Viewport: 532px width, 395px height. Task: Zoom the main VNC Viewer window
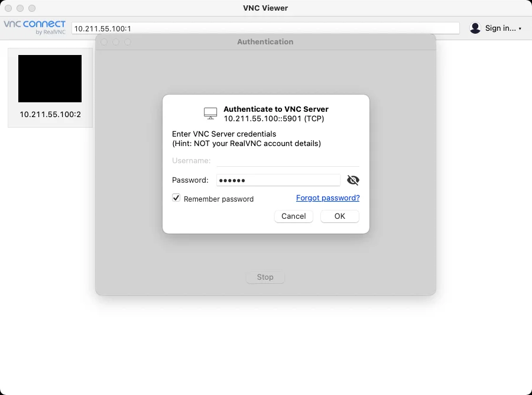(x=31, y=8)
